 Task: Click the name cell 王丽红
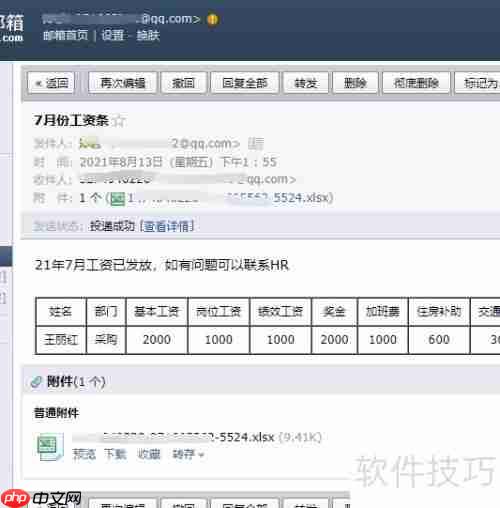point(61,340)
